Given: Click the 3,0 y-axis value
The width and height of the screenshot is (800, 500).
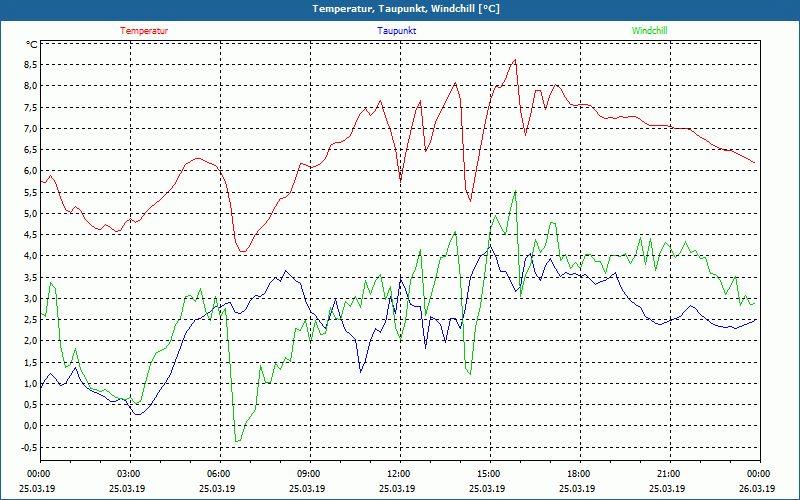Looking at the screenshot, I should pyautogui.click(x=31, y=298).
